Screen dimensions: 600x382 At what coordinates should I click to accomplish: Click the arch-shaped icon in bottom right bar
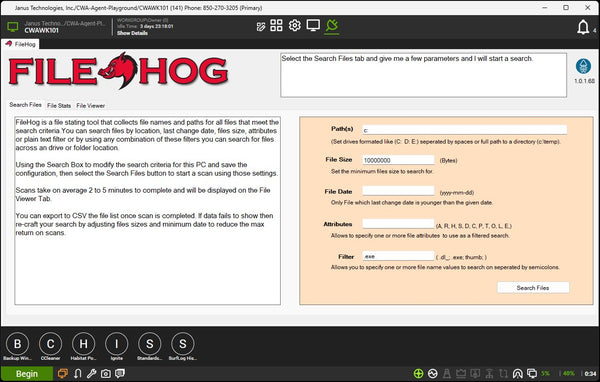tap(517, 373)
